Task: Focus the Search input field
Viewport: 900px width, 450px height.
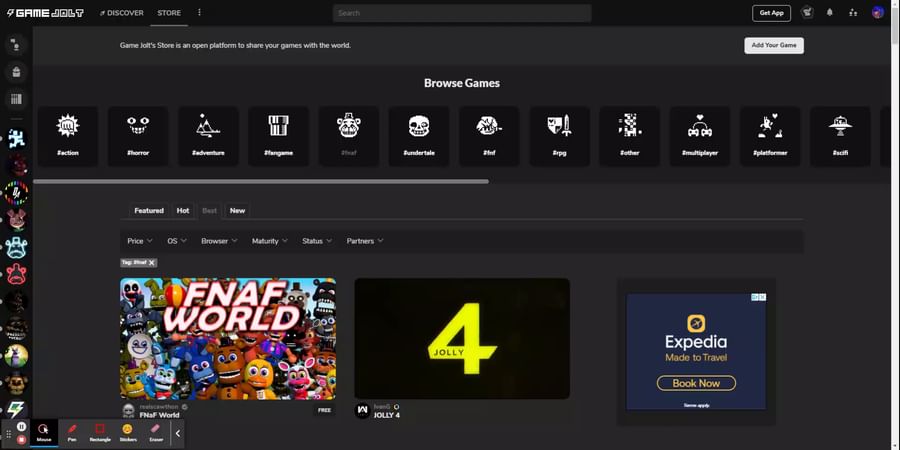Action: (462, 13)
